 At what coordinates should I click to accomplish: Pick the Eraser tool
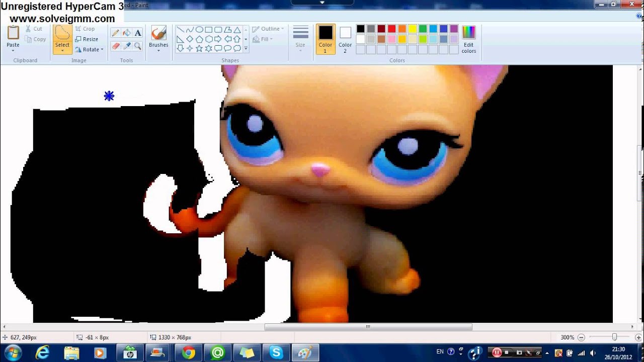coord(116,46)
